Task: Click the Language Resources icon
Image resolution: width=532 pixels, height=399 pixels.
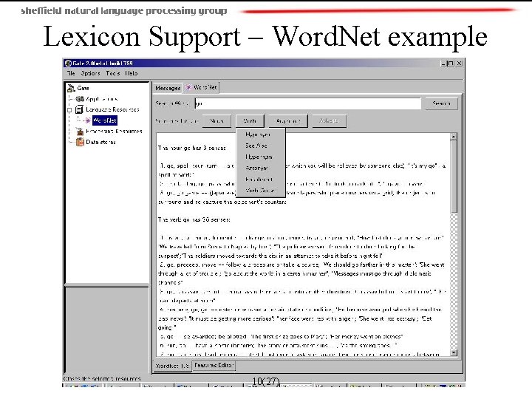Action: 79,109
